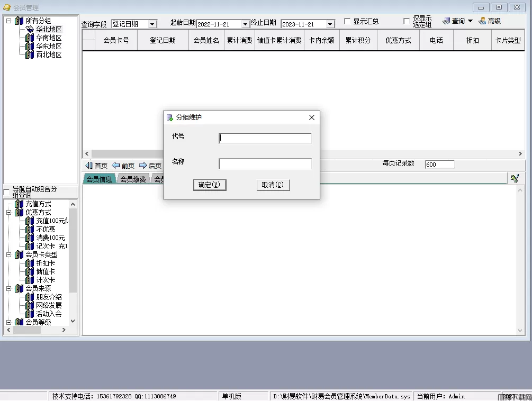Open the 起始日期 date dropdown
532x401 pixels.
[x=245, y=24]
